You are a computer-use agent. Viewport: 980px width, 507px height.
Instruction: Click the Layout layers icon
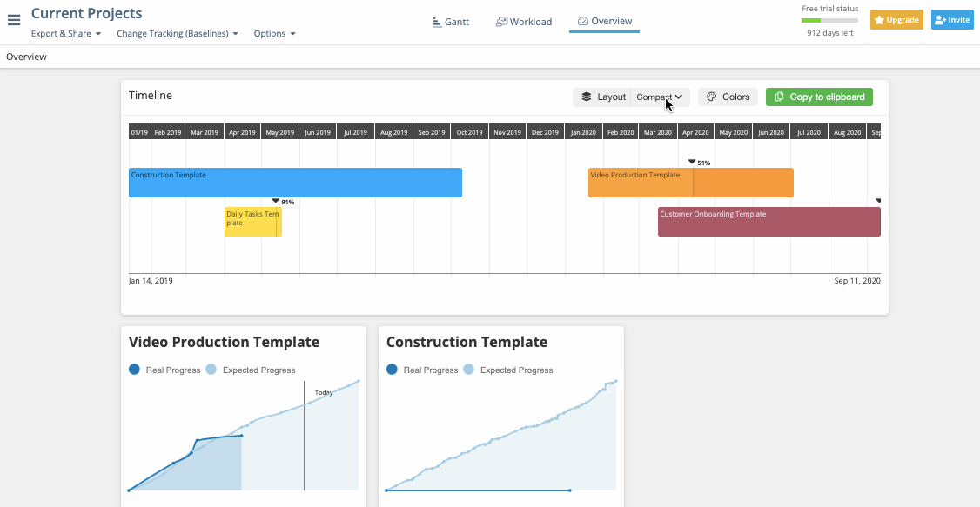587,97
